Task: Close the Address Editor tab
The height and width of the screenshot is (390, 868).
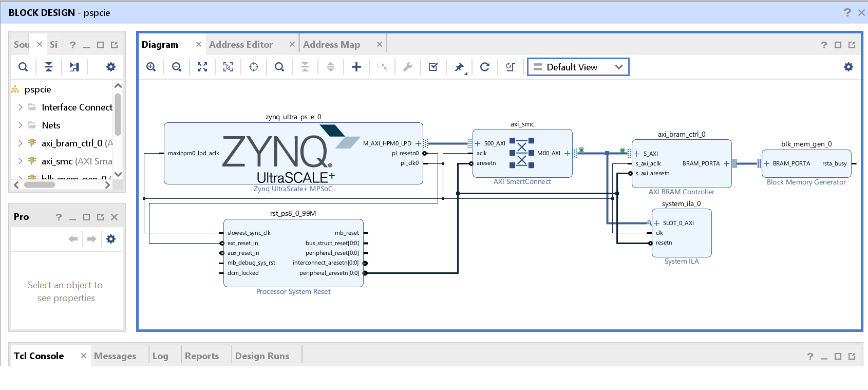Action: click(x=292, y=44)
